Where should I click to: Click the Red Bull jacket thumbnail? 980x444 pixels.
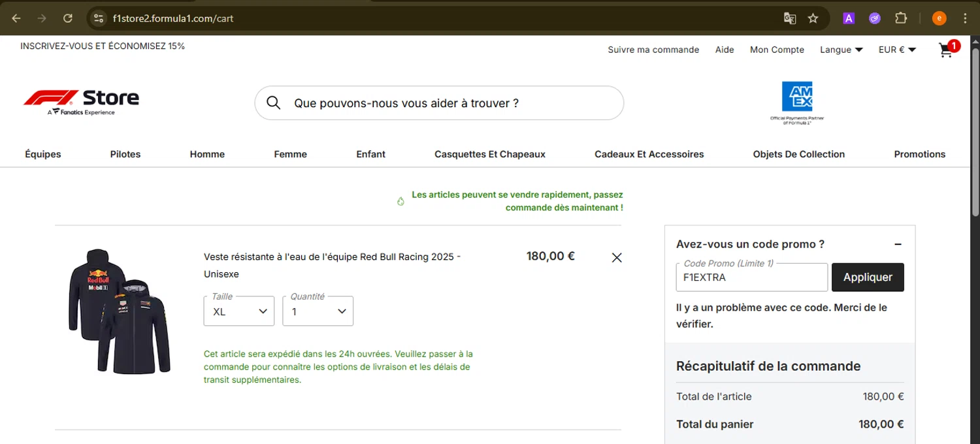click(120, 311)
